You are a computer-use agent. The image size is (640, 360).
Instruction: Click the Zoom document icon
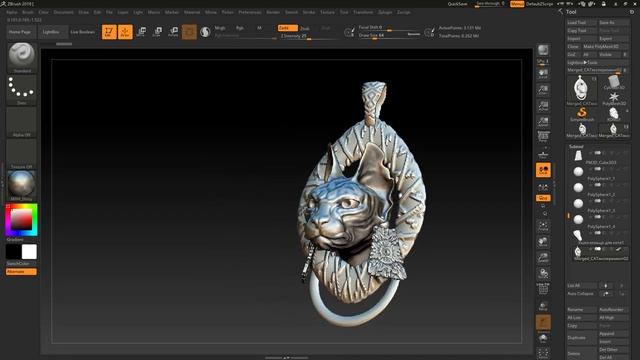[543, 90]
